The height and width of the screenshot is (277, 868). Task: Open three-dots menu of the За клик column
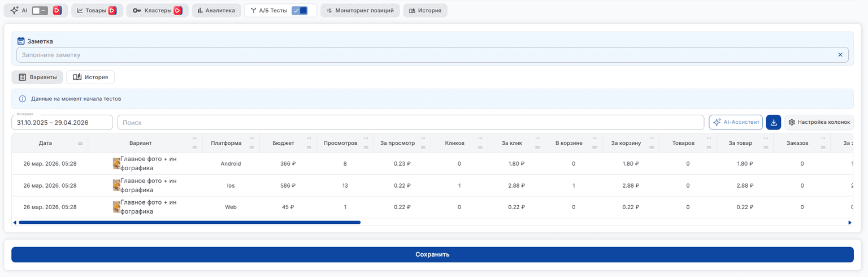point(538,138)
